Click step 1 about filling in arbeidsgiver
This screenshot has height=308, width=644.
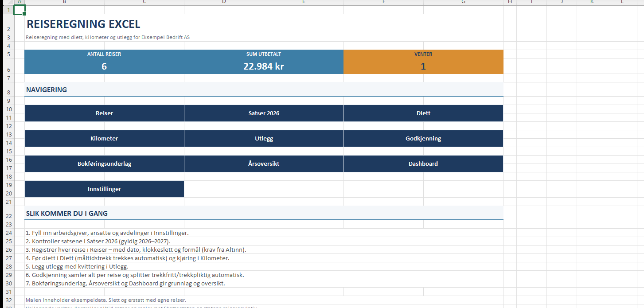tap(107, 233)
